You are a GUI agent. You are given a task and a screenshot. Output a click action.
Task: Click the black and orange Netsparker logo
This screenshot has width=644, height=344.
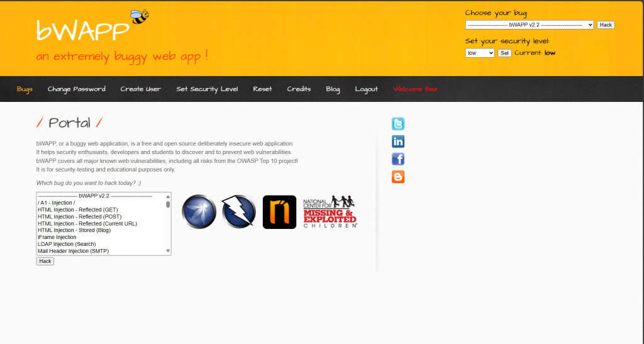[279, 212]
